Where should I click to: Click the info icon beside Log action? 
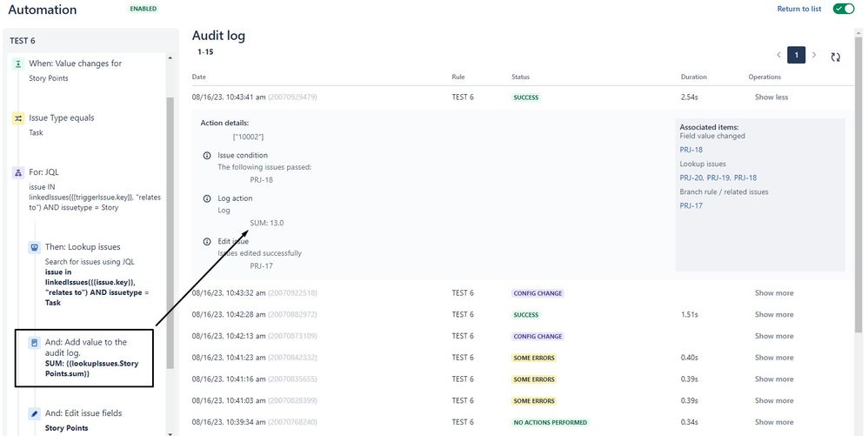(x=207, y=198)
